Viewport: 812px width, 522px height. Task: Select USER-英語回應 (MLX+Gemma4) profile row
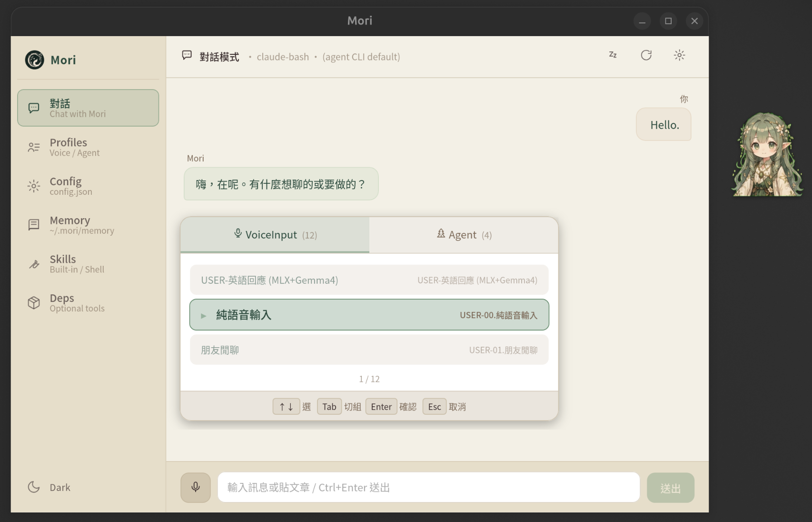pyautogui.click(x=369, y=280)
